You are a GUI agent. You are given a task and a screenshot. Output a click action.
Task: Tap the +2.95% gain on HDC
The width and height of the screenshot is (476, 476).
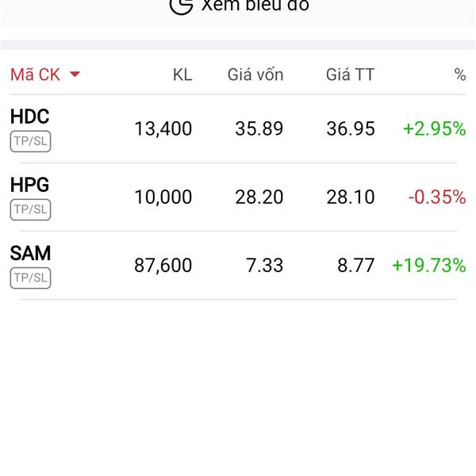(x=434, y=129)
